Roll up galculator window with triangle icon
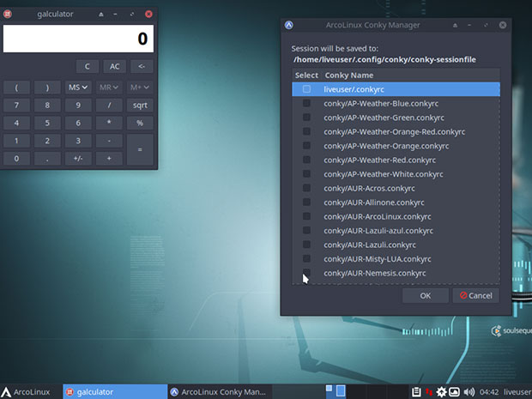This screenshot has height=399, width=532. tap(100, 15)
